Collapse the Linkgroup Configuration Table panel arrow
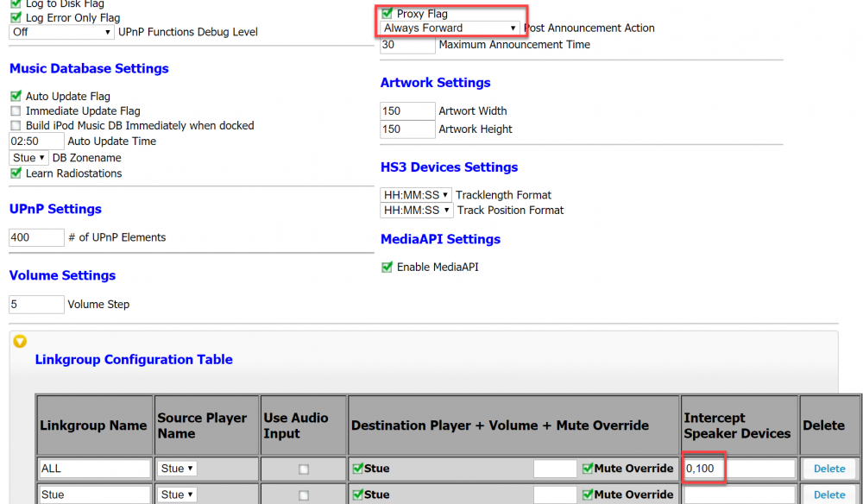 (20, 342)
